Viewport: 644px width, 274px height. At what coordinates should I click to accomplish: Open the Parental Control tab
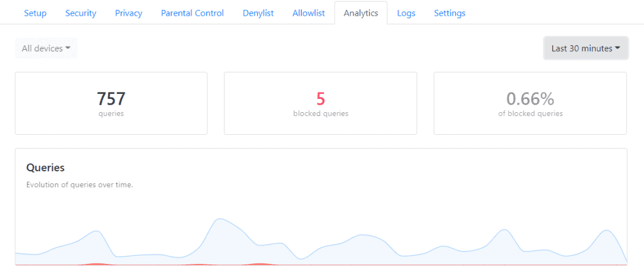pyautogui.click(x=192, y=13)
